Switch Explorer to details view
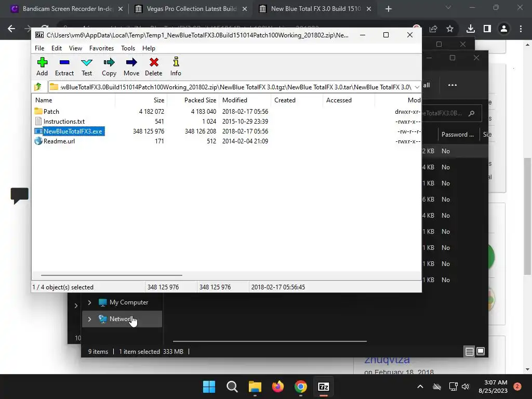The height and width of the screenshot is (399, 532). coord(469,352)
